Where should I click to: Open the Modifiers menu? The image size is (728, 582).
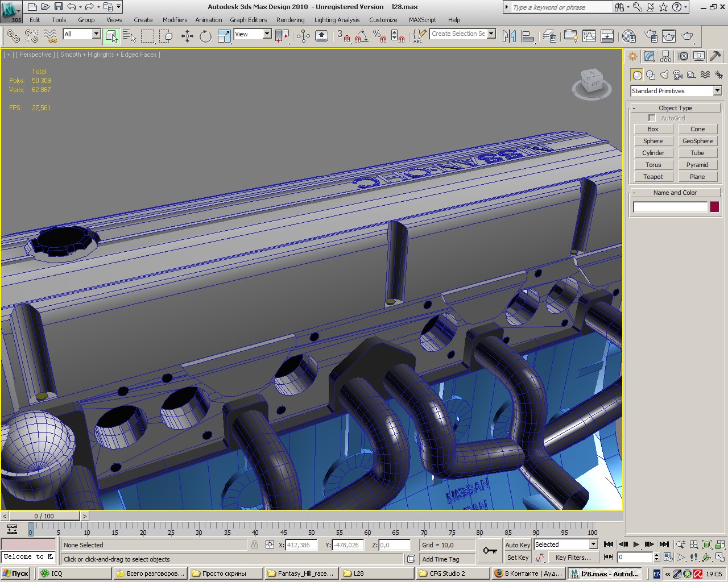[175, 20]
